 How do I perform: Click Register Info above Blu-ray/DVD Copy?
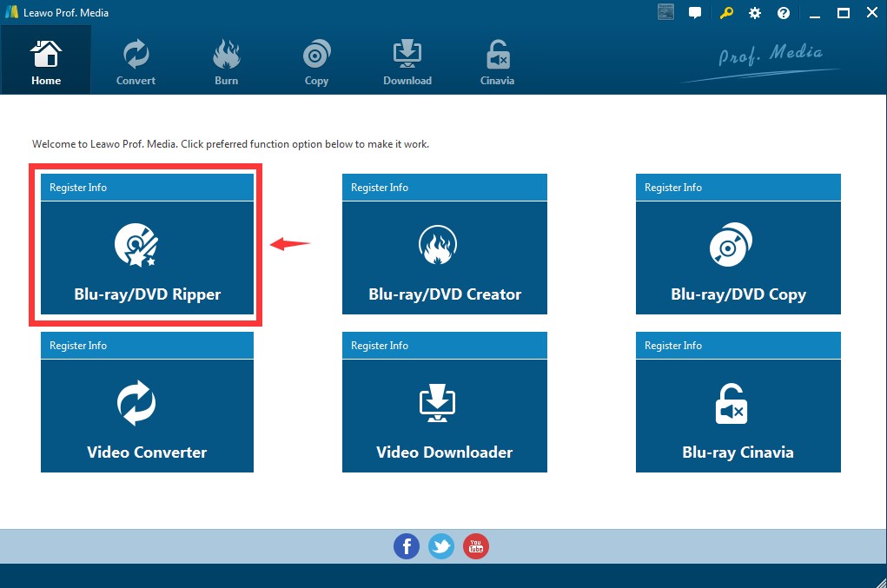point(673,188)
